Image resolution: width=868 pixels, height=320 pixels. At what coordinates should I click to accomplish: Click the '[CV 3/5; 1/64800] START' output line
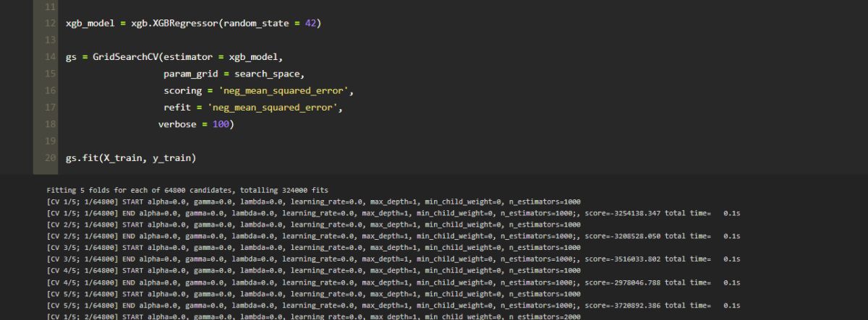pos(313,247)
